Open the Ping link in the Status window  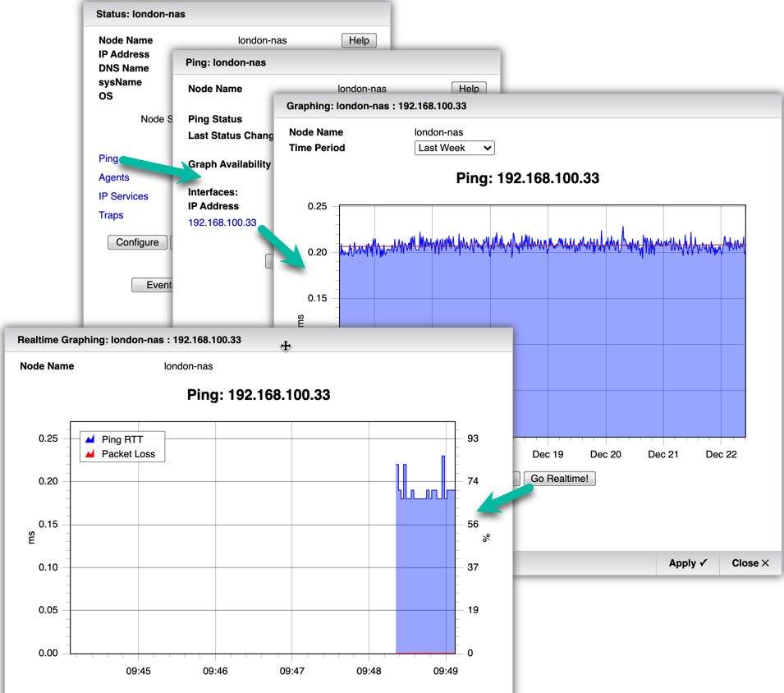(x=108, y=158)
